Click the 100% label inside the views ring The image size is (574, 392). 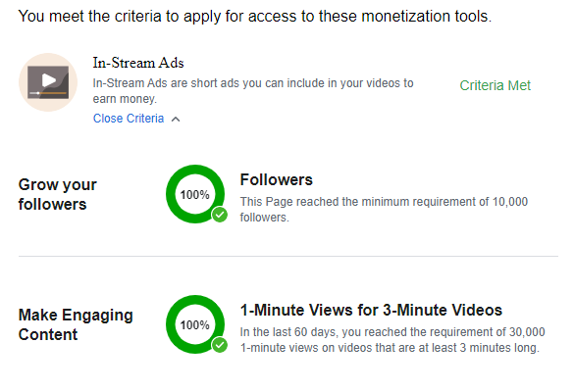click(194, 324)
